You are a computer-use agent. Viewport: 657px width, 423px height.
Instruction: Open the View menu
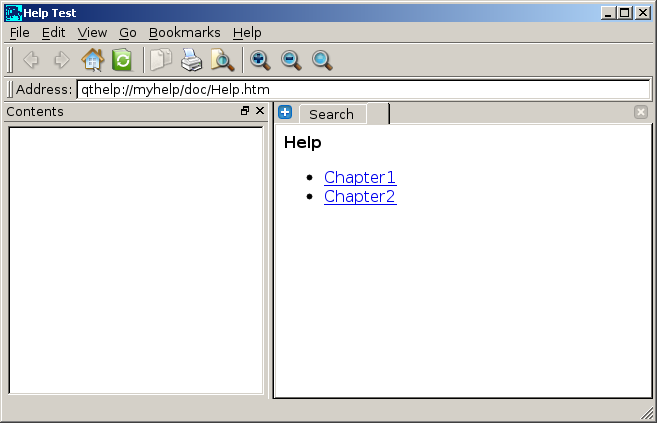click(x=92, y=33)
